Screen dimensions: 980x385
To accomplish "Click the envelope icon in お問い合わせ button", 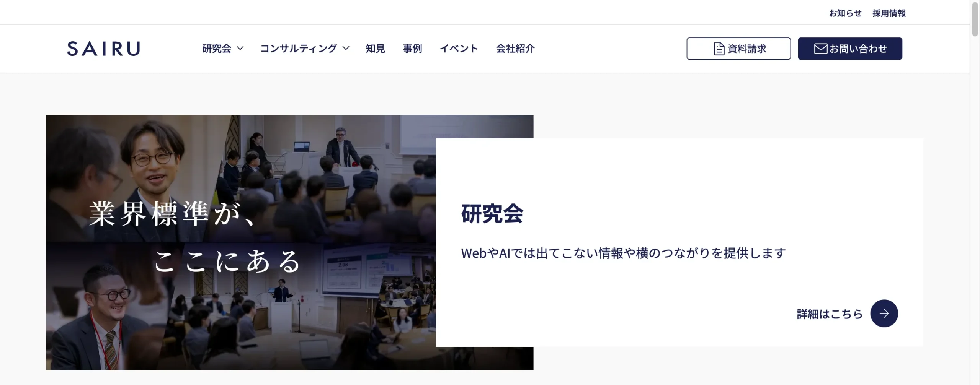I will coord(820,49).
